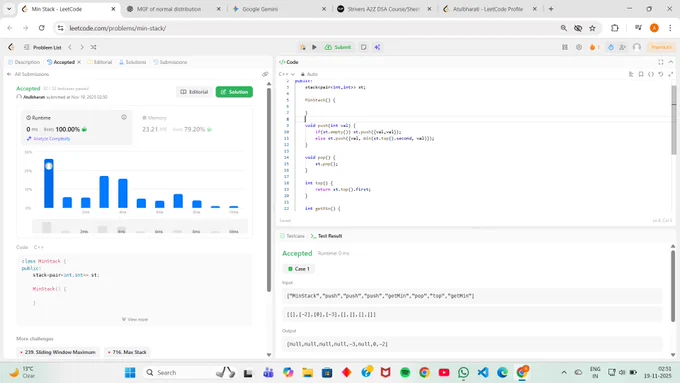This screenshot has height=383, width=680.
Task: Go back to All Submissions
Action: 28,74
